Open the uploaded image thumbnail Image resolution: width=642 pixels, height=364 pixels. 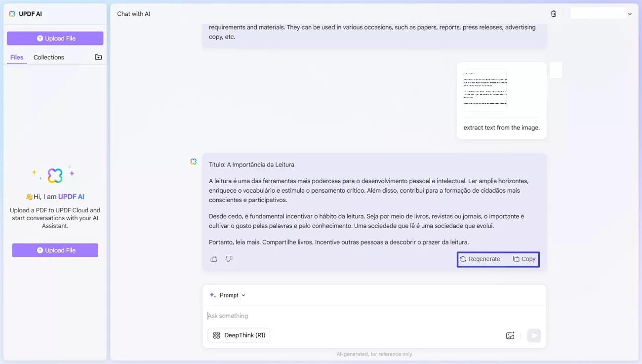point(485,90)
